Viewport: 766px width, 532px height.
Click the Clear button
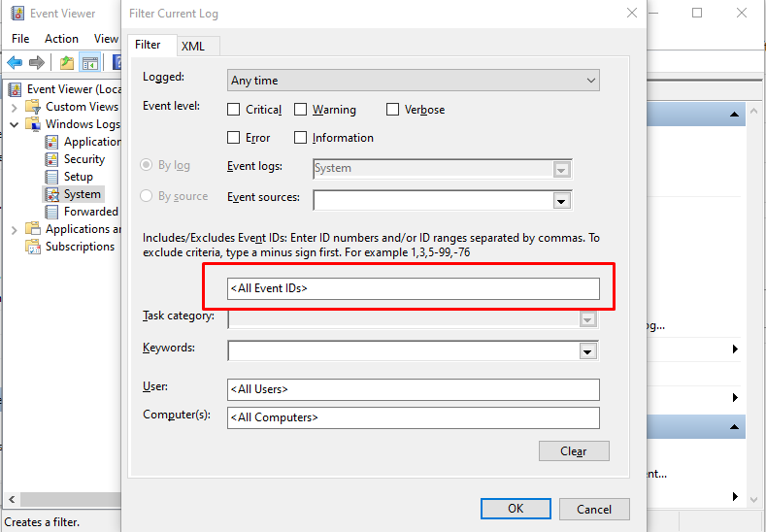click(574, 451)
